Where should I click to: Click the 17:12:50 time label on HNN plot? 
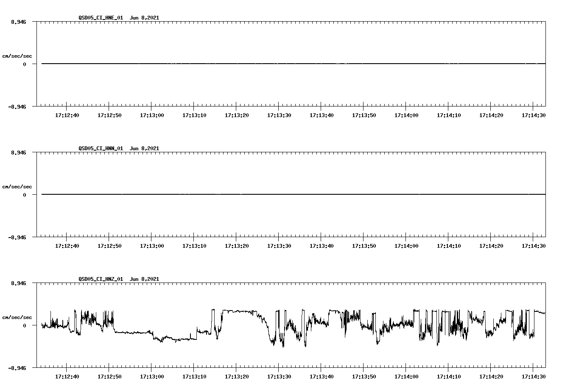(x=109, y=246)
